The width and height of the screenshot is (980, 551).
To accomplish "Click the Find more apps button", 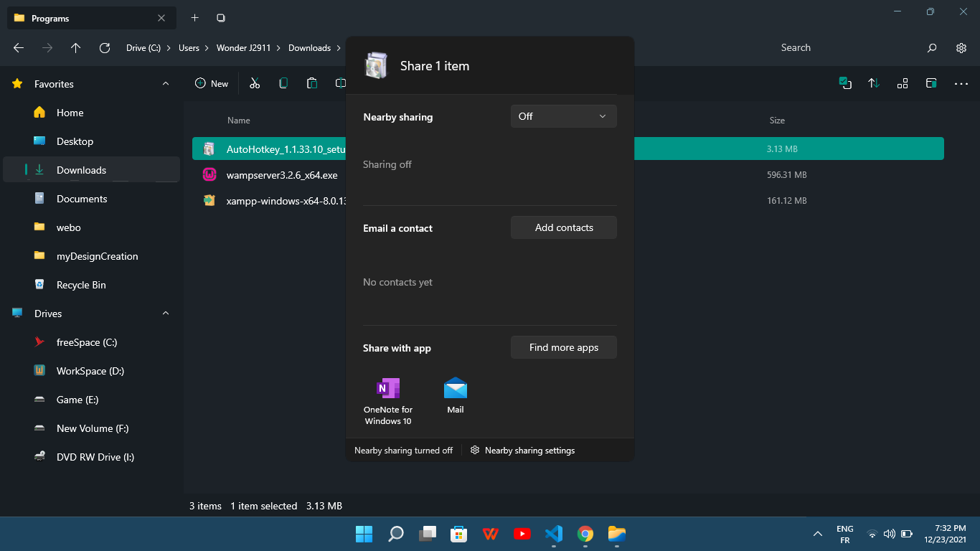I will (563, 347).
